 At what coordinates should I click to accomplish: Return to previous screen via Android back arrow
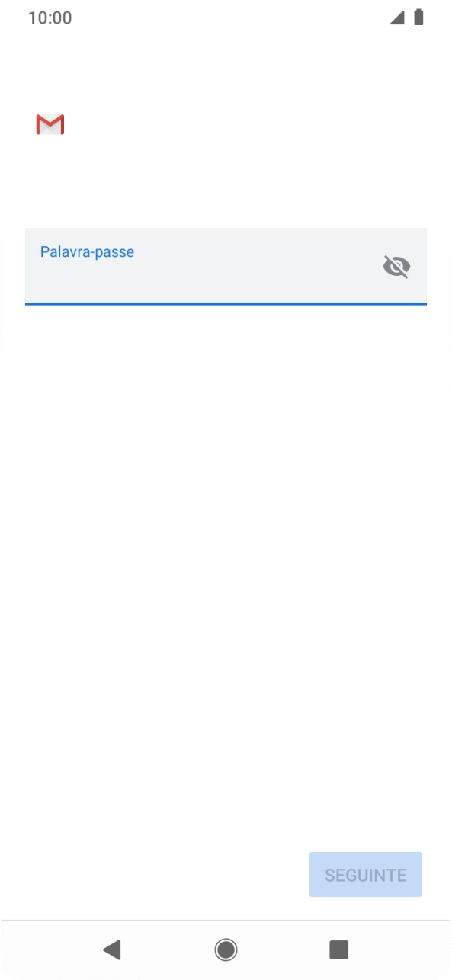[x=112, y=950]
